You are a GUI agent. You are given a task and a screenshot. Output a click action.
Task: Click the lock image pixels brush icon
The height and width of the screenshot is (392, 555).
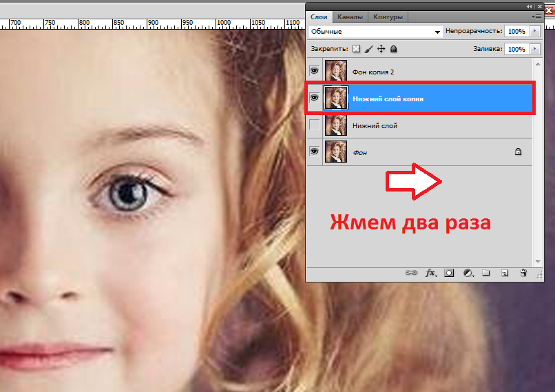click(369, 49)
